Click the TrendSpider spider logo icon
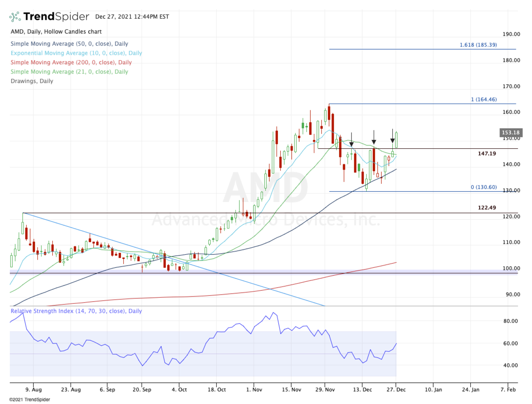Viewport: 532px width, 404px height. pos(15,17)
